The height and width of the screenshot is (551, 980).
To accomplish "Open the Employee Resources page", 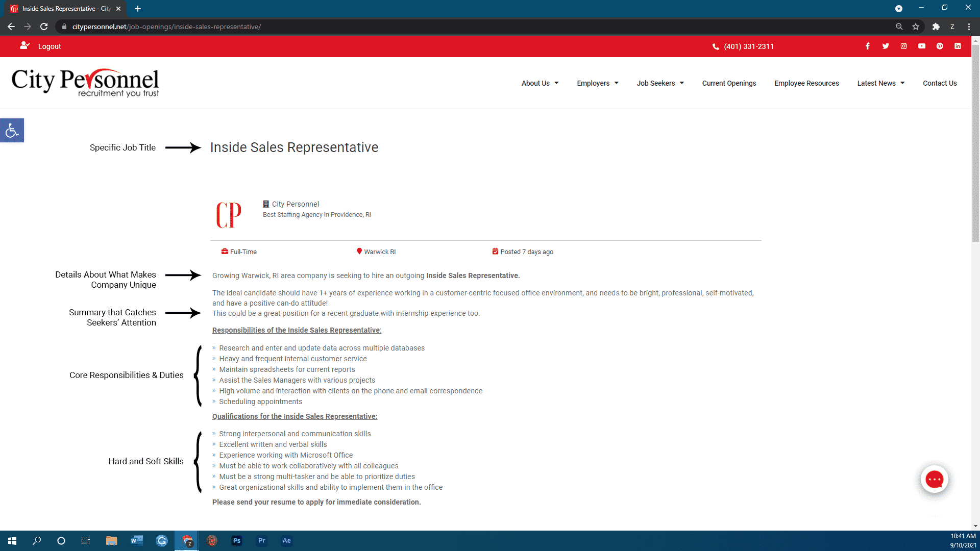I will 806,83.
